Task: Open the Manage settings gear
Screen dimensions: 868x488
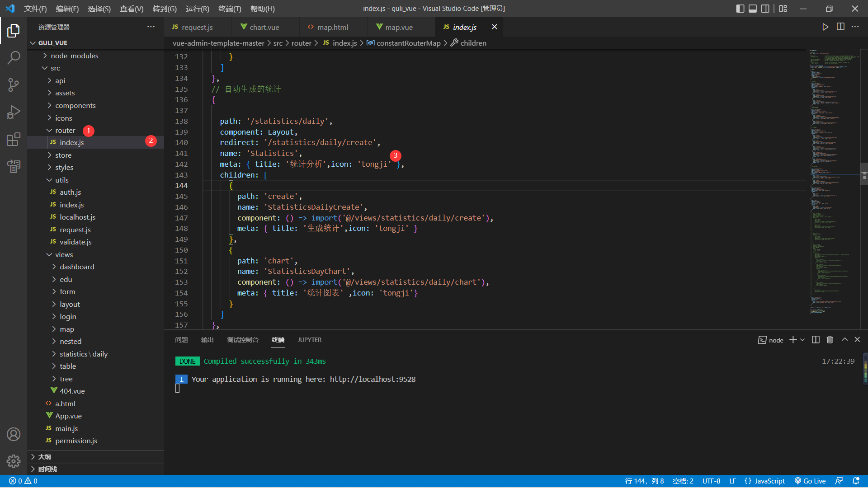Action: click(14, 461)
